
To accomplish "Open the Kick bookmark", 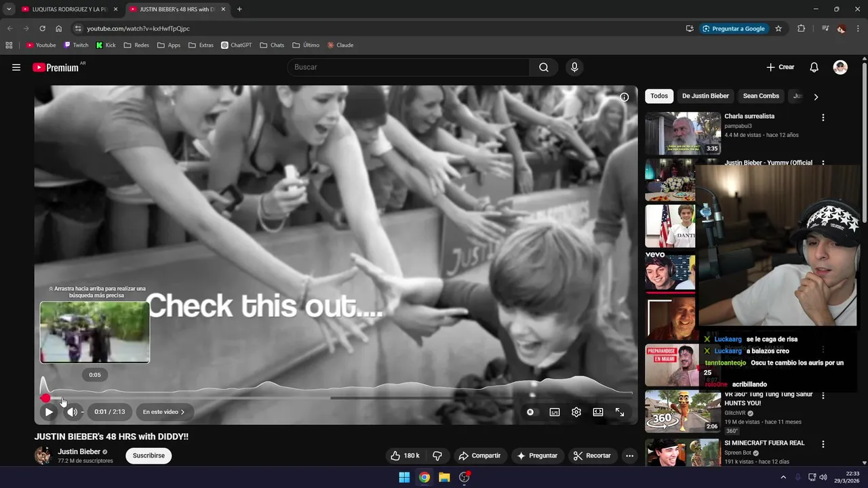I will [106, 45].
